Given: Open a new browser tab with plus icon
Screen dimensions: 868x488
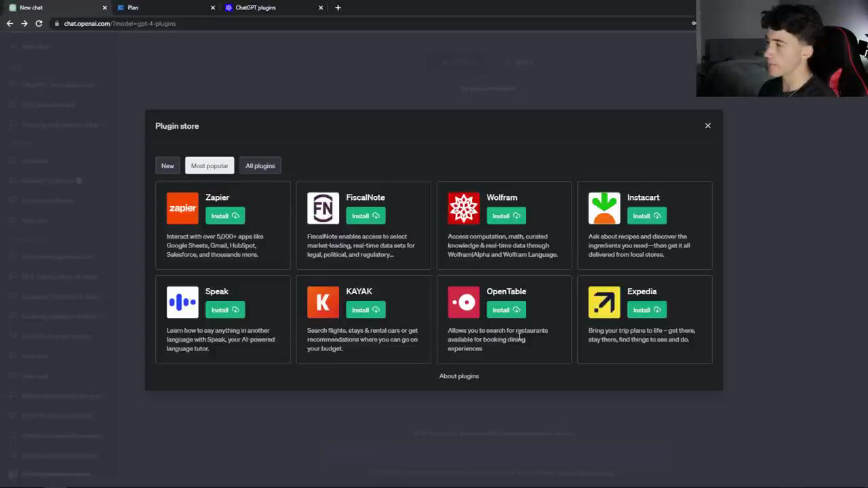Looking at the screenshot, I should pyautogui.click(x=338, y=7).
